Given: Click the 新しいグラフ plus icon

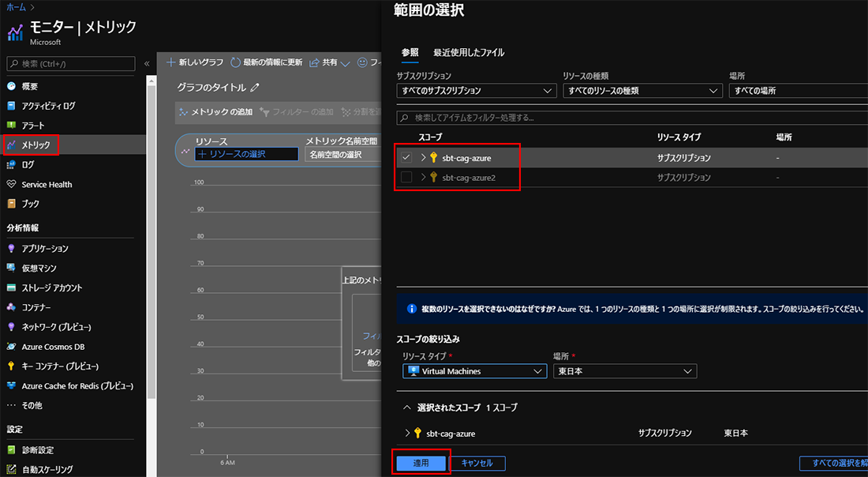Looking at the screenshot, I should pyautogui.click(x=171, y=62).
